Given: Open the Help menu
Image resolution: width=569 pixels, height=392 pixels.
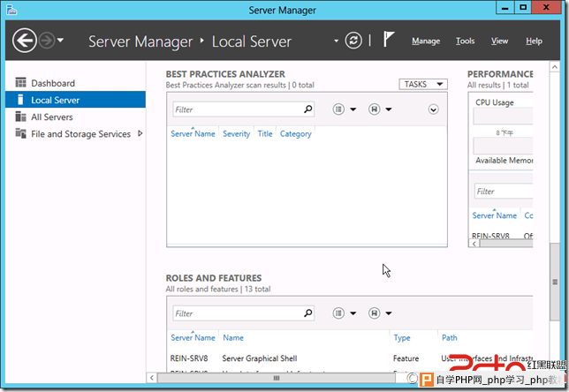Looking at the screenshot, I should (x=534, y=41).
